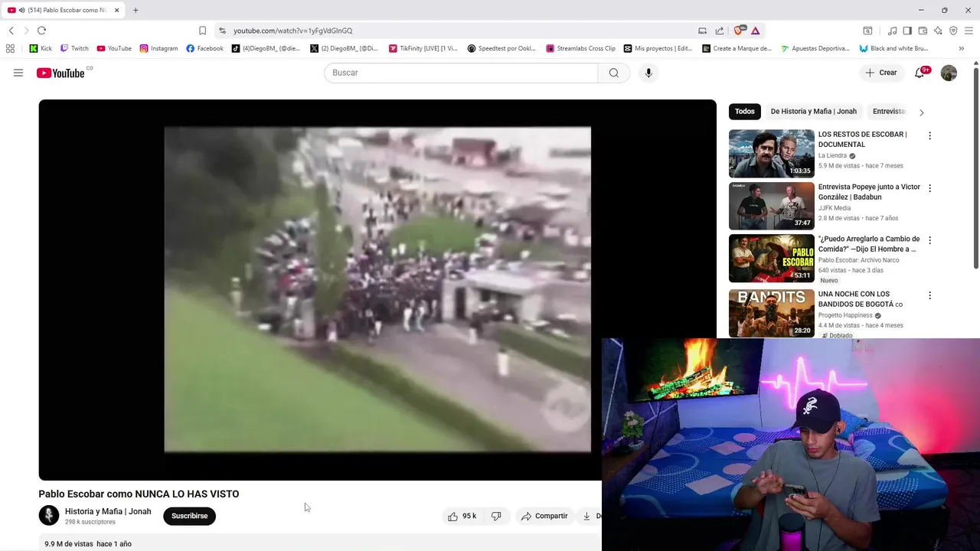Start voice search with microphone icon
Screen dimensions: 980x551
coord(648,73)
